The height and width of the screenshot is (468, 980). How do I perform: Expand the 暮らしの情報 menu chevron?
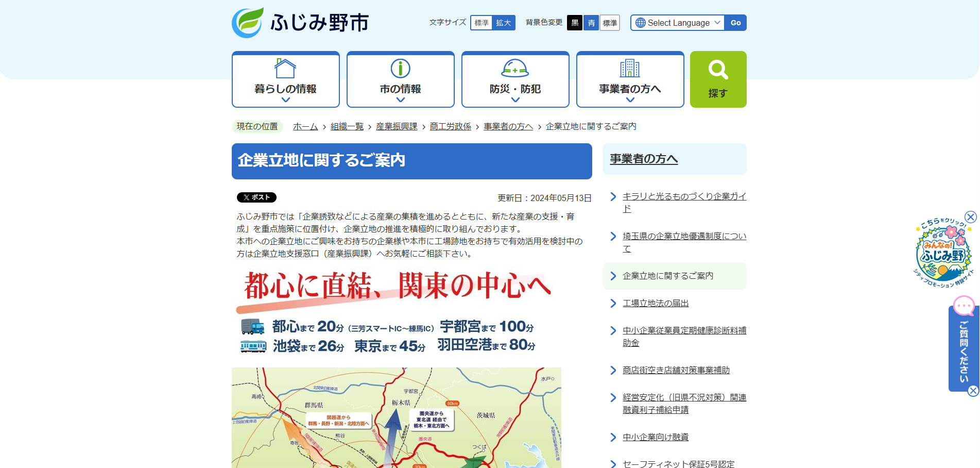(286, 100)
